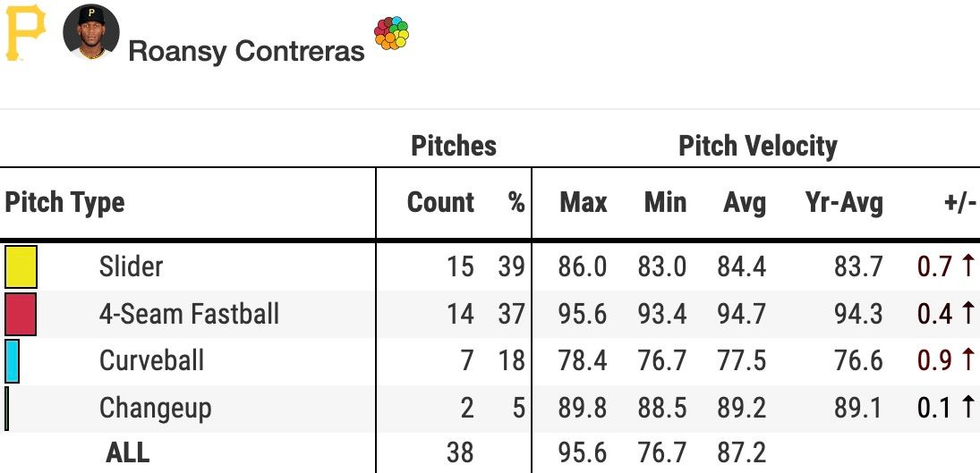Click the Curveball up arrow indicator

click(967, 360)
